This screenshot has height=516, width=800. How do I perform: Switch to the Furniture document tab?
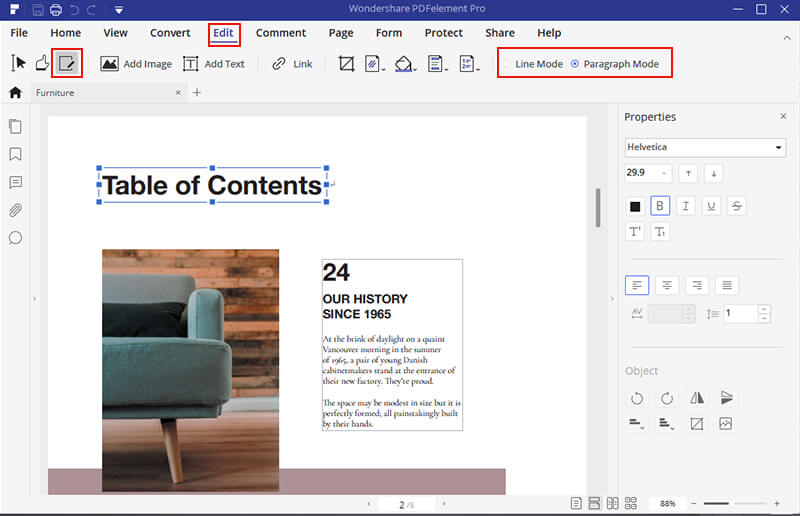pos(56,93)
